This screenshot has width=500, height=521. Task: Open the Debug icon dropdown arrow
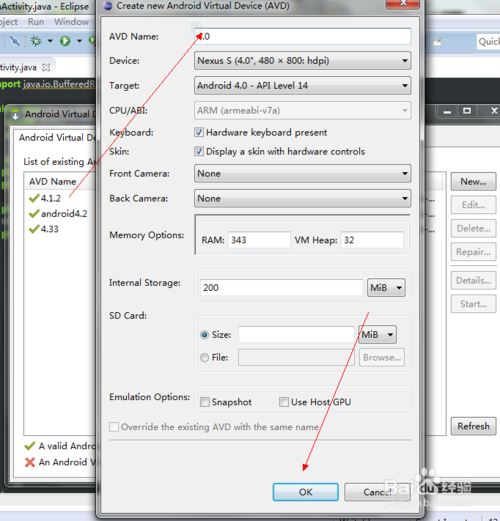click(50, 41)
